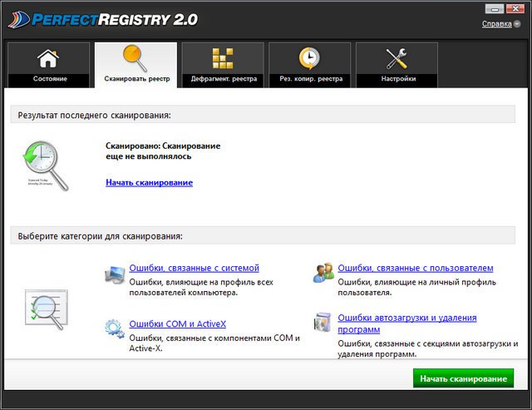Open the Рез. копир. реестра tab
Image resolution: width=532 pixels, height=410 pixels.
(309, 79)
